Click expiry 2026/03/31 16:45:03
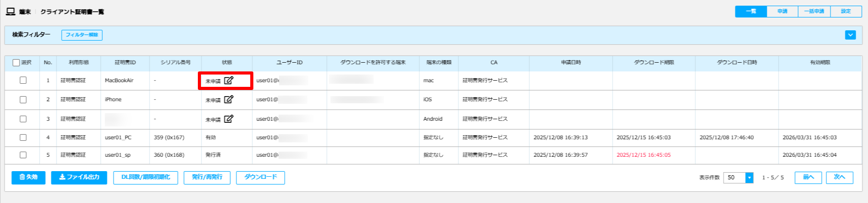Image resolution: width=868 pixels, height=203 pixels. coord(809,138)
